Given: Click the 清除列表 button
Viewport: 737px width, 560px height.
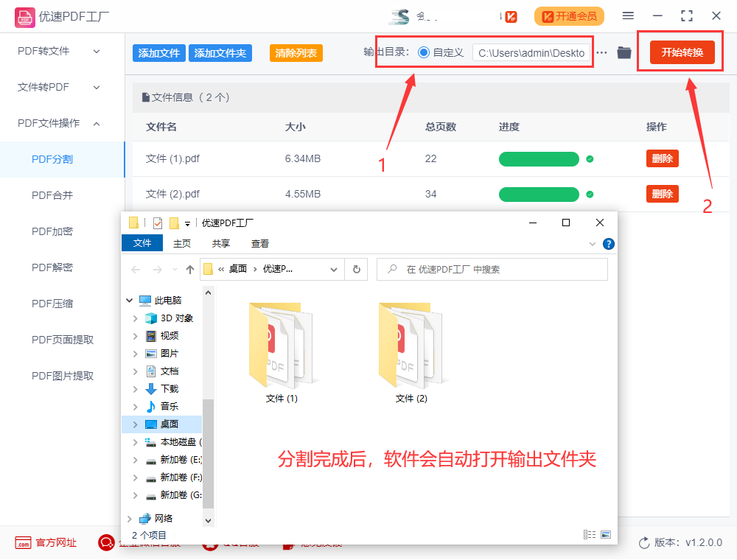Looking at the screenshot, I should [296, 53].
